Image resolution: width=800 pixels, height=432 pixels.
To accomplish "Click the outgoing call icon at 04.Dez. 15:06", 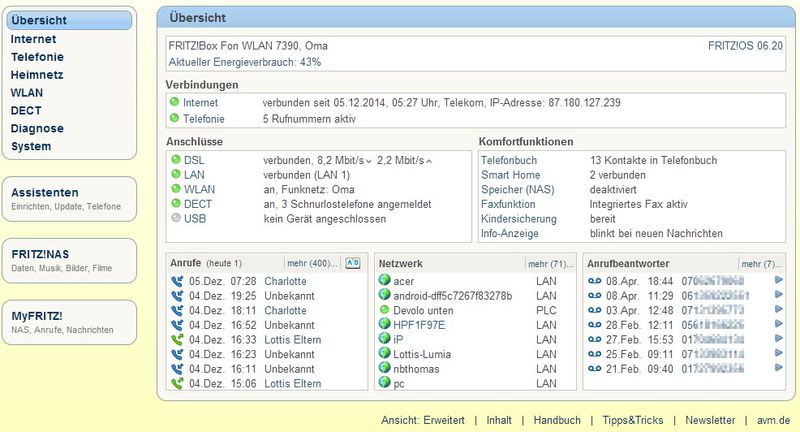I will 177,384.
